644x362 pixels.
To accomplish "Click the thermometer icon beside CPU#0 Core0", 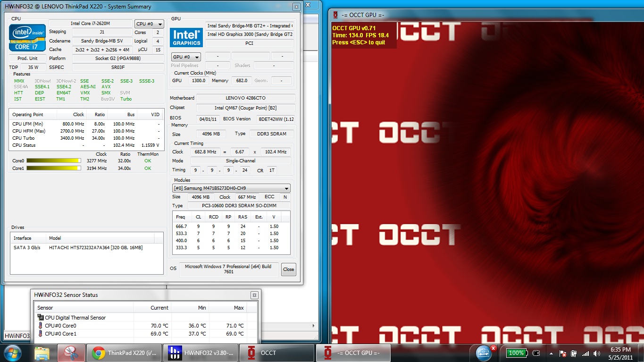I will point(41,326).
